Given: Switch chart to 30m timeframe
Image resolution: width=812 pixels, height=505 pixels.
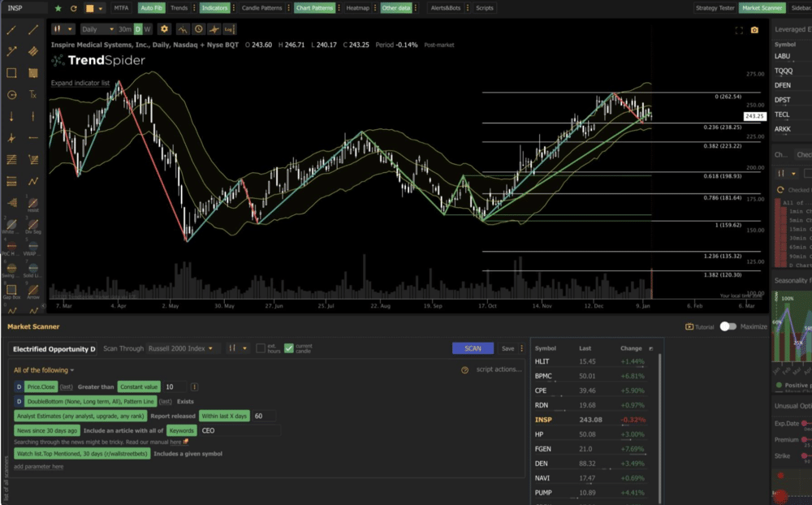Looking at the screenshot, I should click(125, 29).
